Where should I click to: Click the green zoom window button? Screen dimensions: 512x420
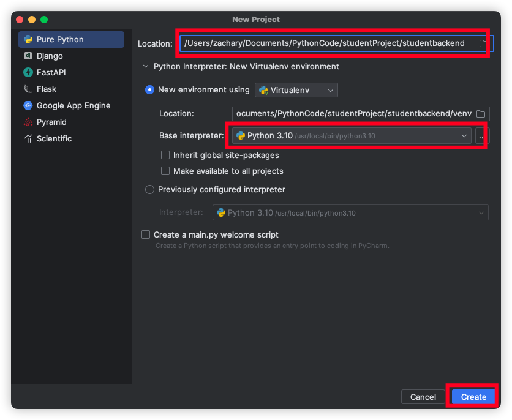pyautogui.click(x=44, y=20)
